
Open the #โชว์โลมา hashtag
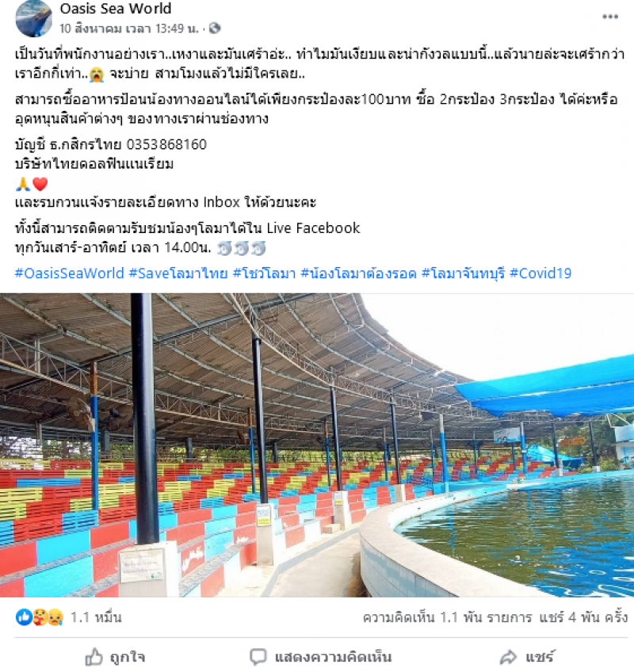264,273
